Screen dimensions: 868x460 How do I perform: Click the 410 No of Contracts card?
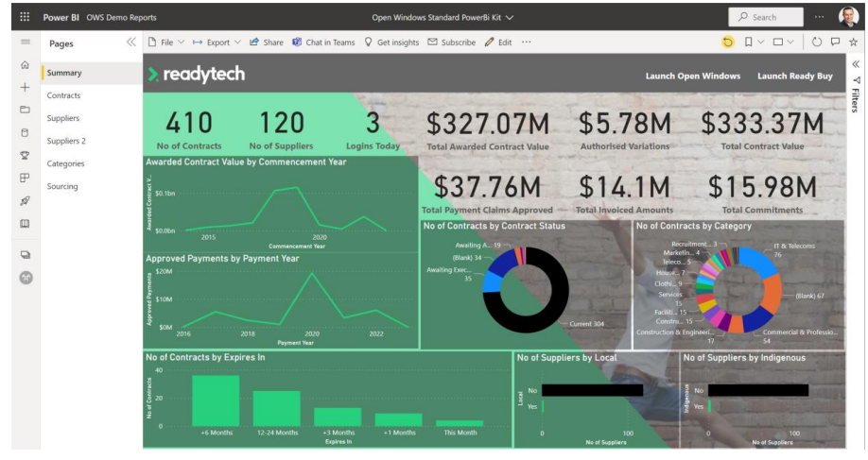click(x=189, y=130)
